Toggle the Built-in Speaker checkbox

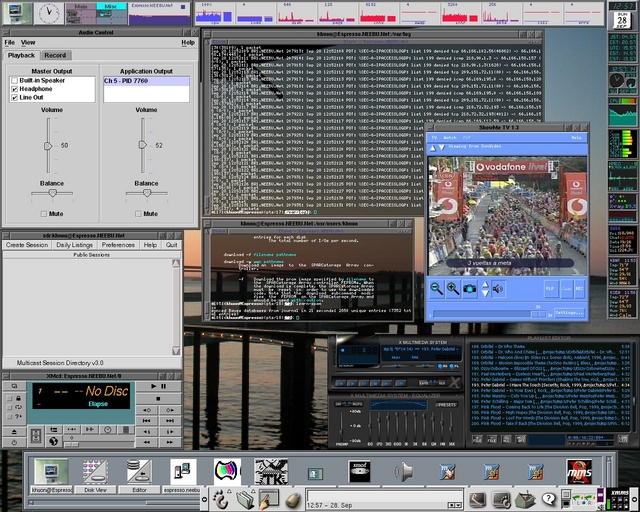[15, 80]
